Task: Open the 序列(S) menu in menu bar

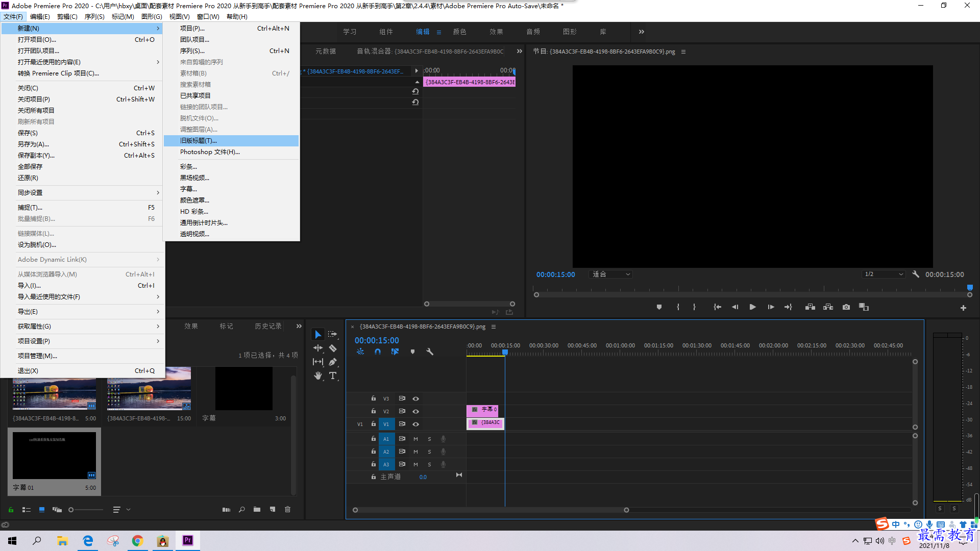Action: click(x=94, y=16)
